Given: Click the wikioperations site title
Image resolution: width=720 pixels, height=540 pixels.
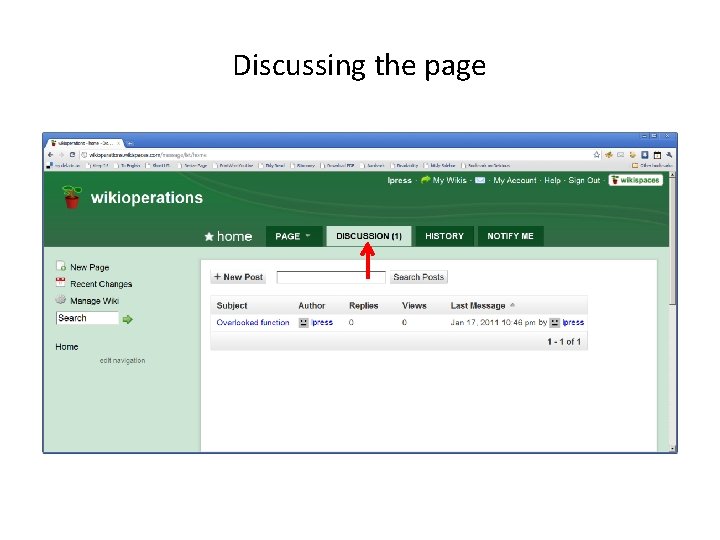Looking at the screenshot, I should [146, 197].
